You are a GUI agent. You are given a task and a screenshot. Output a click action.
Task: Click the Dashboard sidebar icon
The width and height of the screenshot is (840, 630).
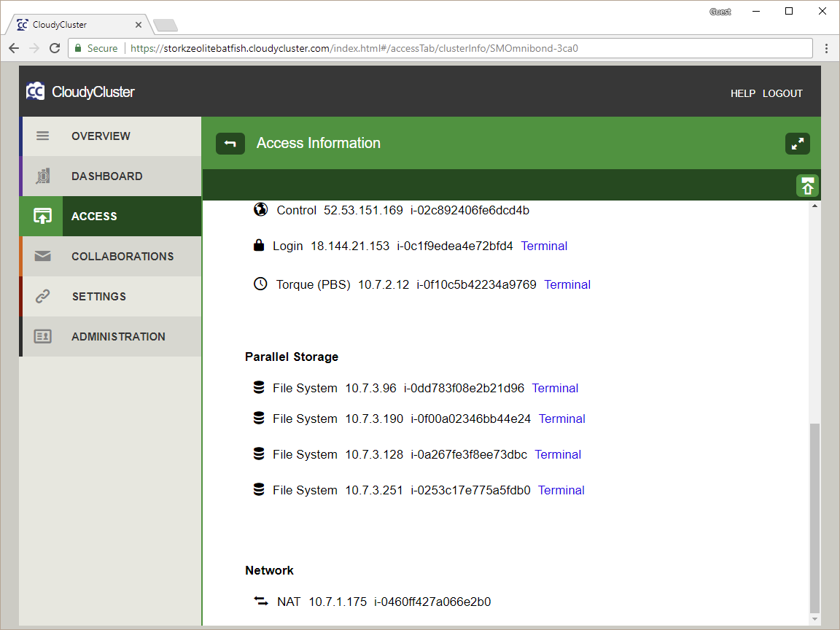tap(43, 176)
